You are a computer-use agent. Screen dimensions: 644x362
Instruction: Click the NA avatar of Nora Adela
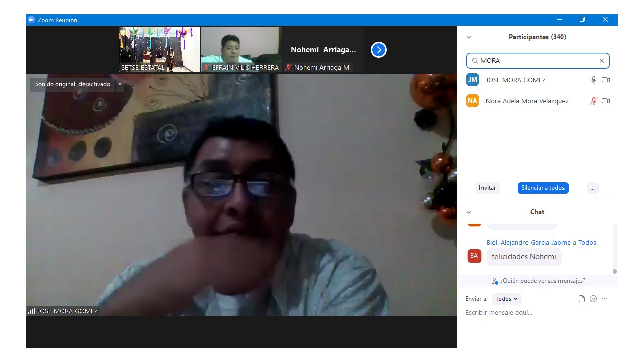tap(472, 101)
